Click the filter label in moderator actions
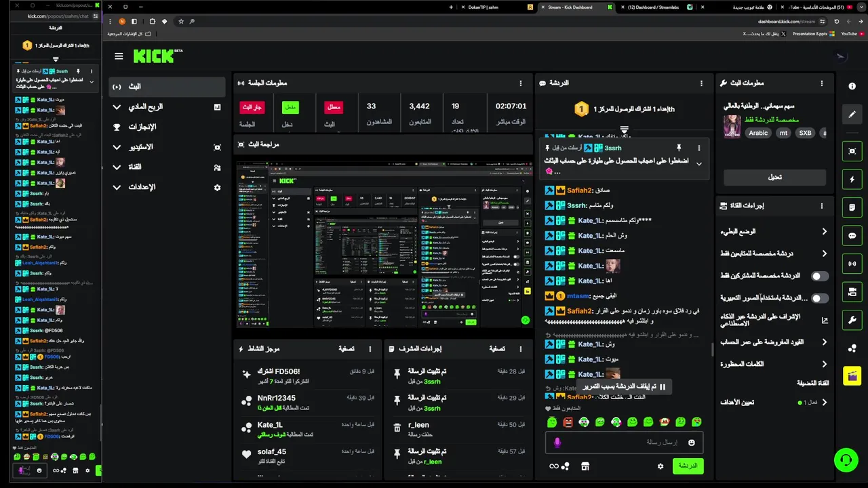This screenshot has width=868, height=488. pos(498,348)
